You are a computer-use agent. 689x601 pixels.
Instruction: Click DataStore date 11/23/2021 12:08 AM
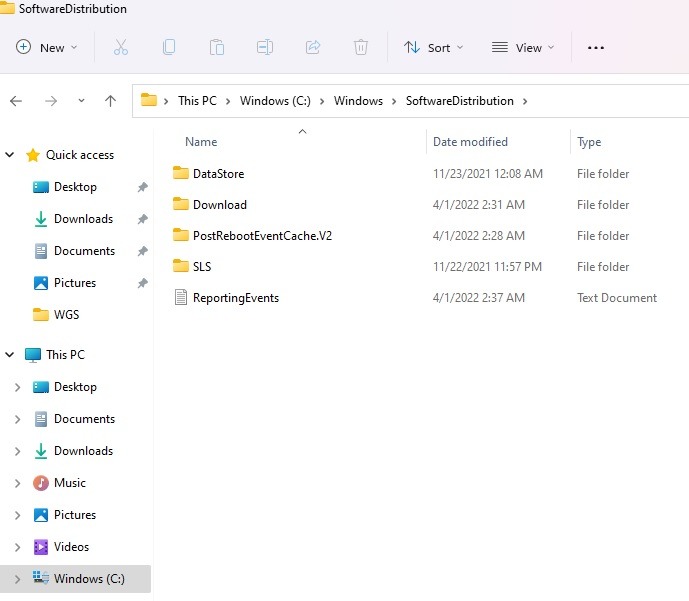coord(488,174)
